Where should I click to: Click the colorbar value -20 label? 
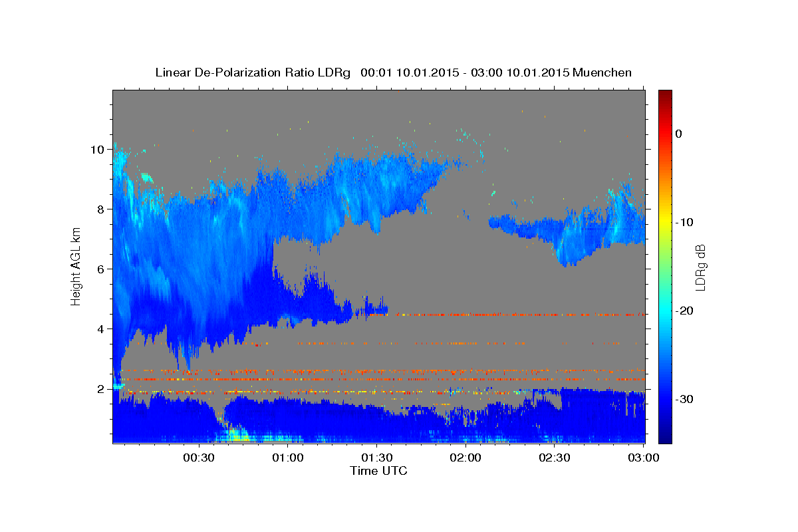(685, 311)
